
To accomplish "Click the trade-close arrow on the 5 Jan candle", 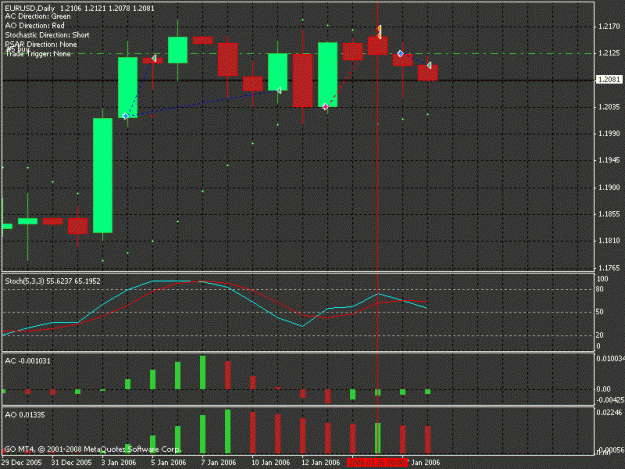I will tap(153, 59).
